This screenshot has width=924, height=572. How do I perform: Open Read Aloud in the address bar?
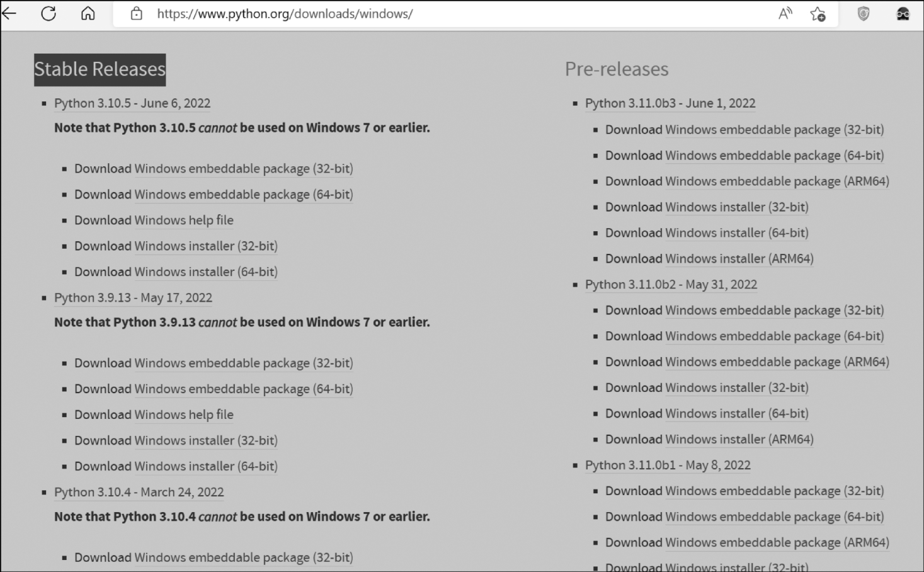785,14
